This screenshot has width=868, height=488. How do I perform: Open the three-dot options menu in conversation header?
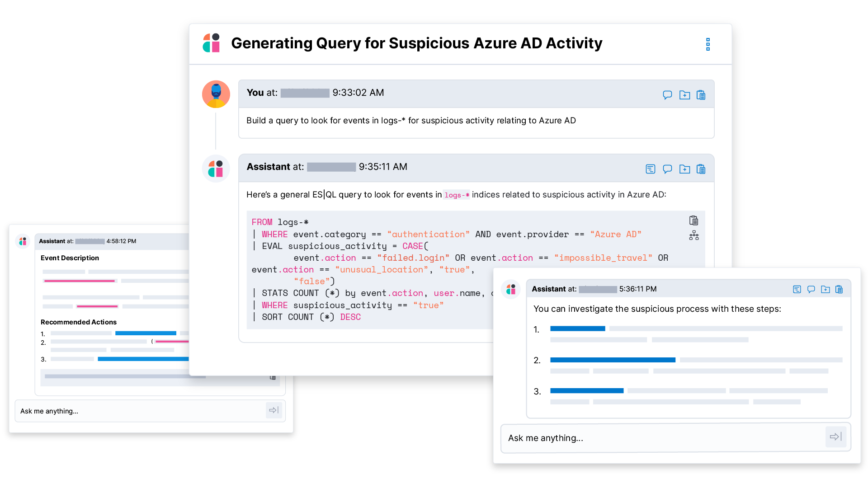click(708, 44)
